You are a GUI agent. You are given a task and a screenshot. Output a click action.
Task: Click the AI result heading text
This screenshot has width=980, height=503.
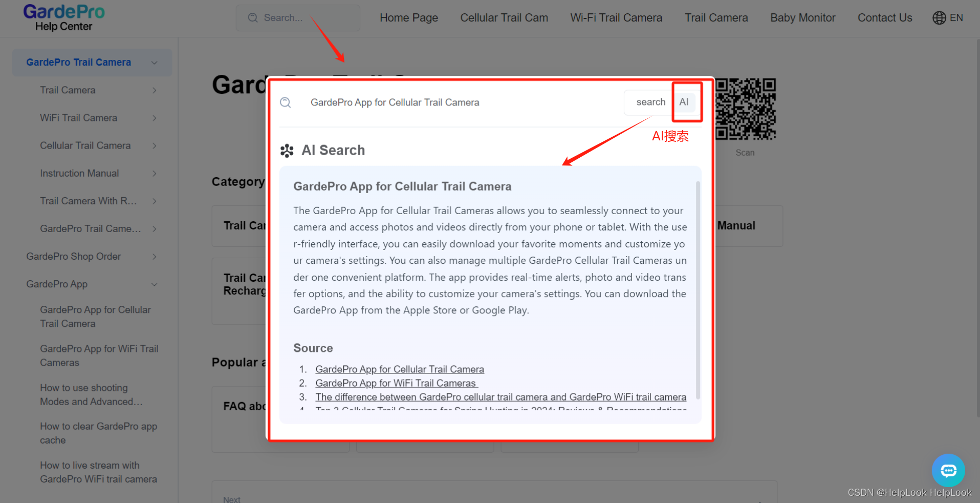(402, 186)
